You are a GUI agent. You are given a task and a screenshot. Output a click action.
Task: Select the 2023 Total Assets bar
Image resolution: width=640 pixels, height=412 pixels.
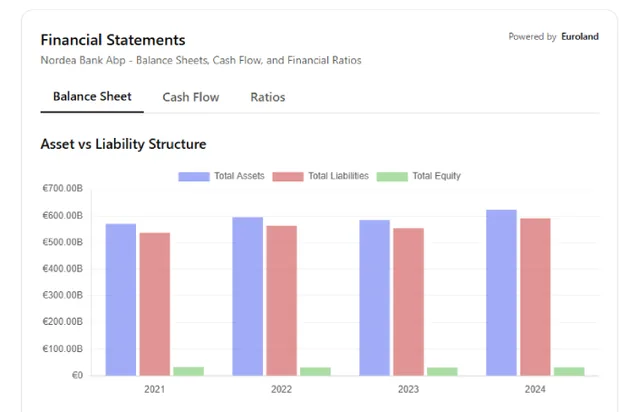tap(375, 298)
